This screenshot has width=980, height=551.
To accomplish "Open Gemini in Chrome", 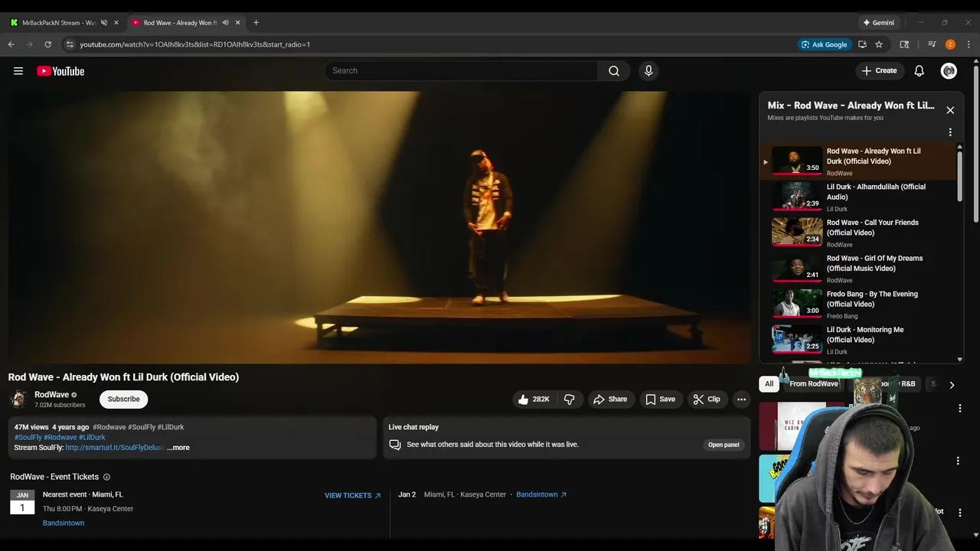I will point(878,23).
